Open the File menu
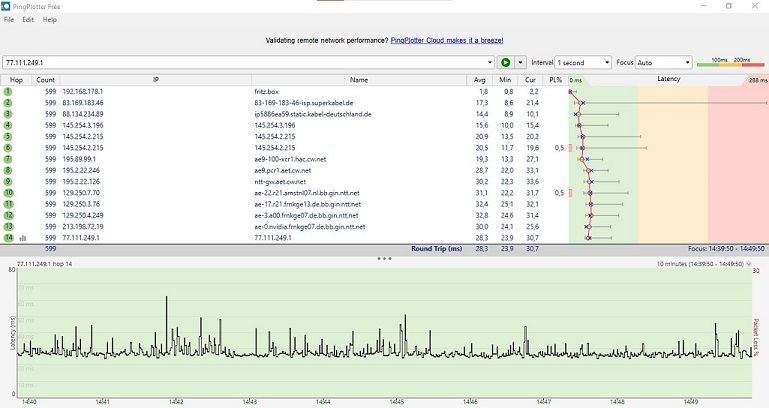 [9, 20]
